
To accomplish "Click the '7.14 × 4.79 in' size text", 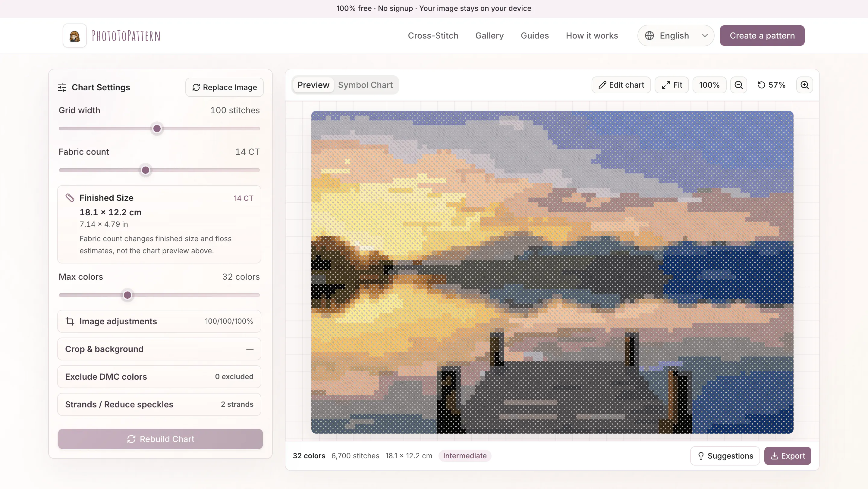I will coord(104,224).
